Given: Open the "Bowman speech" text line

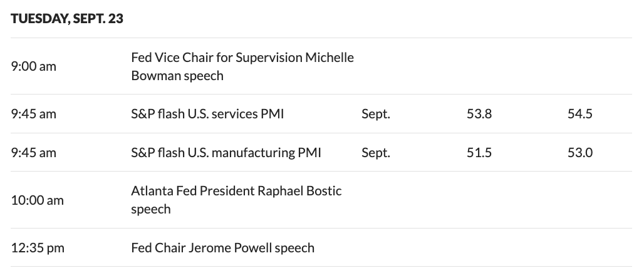Looking at the screenshot, I should 177,76.
